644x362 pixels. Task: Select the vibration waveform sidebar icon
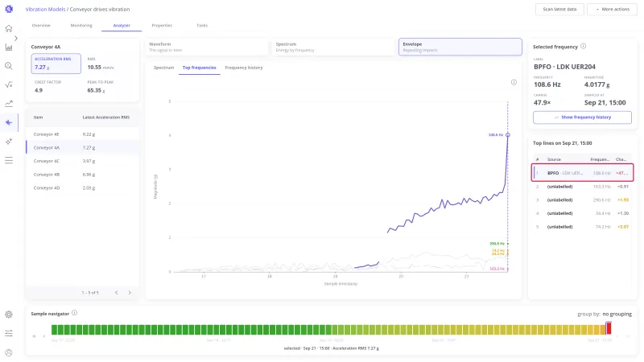(x=9, y=122)
